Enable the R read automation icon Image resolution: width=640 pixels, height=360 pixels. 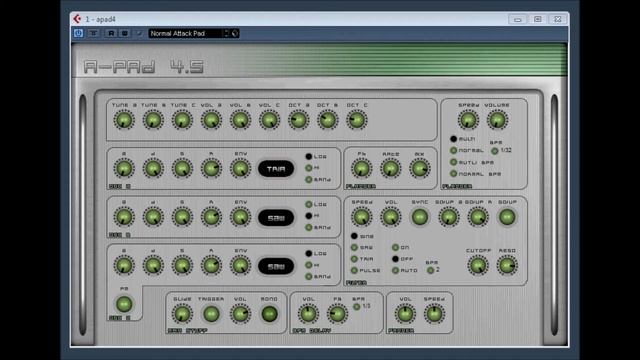coord(111,33)
